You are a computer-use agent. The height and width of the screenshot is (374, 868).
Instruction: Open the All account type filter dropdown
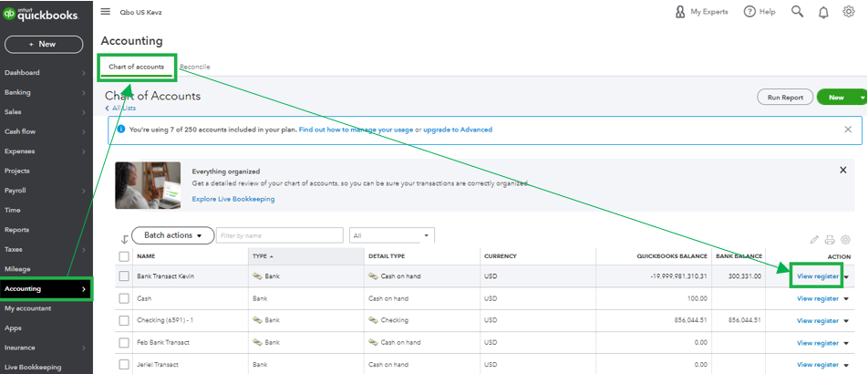click(392, 235)
